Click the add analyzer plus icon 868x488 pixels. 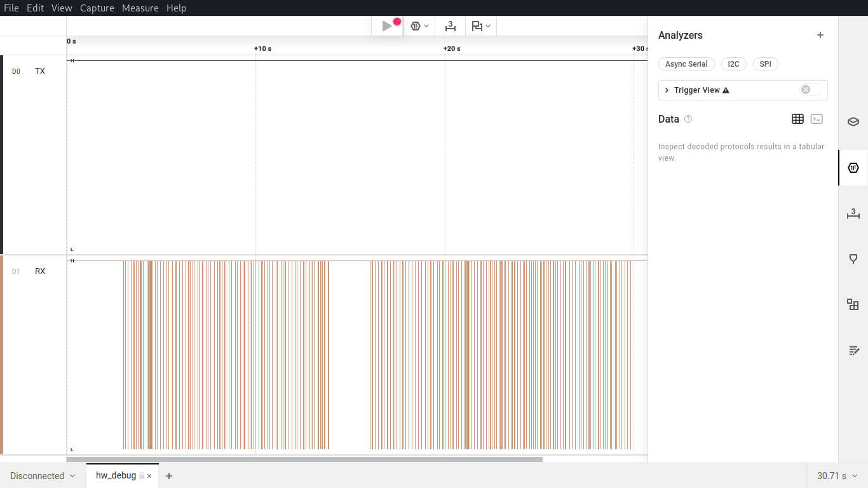tap(820, 36)
